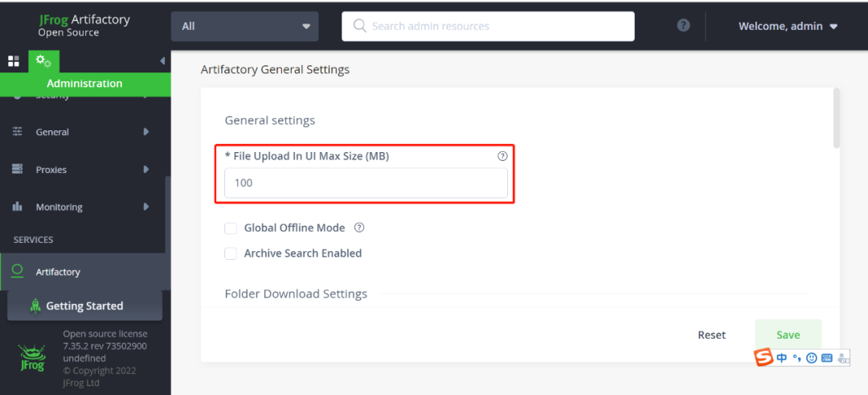
Task: Select Artifactory under Services
Action: [58, 272]
